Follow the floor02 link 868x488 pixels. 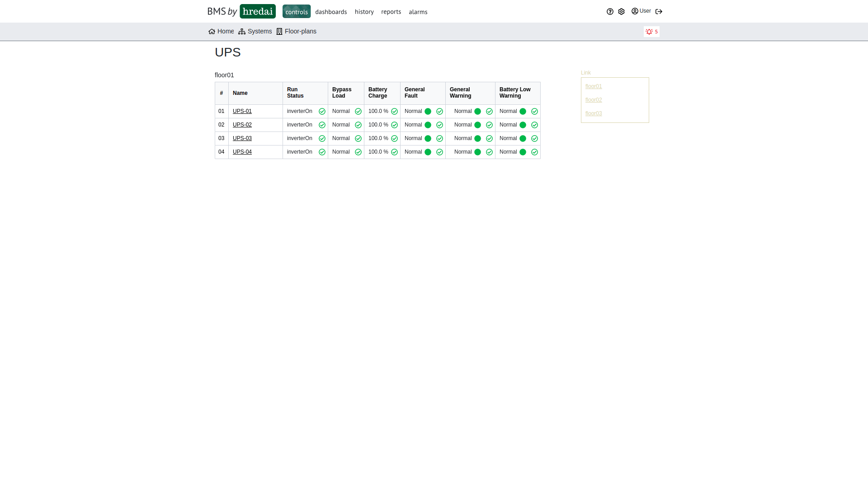click(594, 100)
